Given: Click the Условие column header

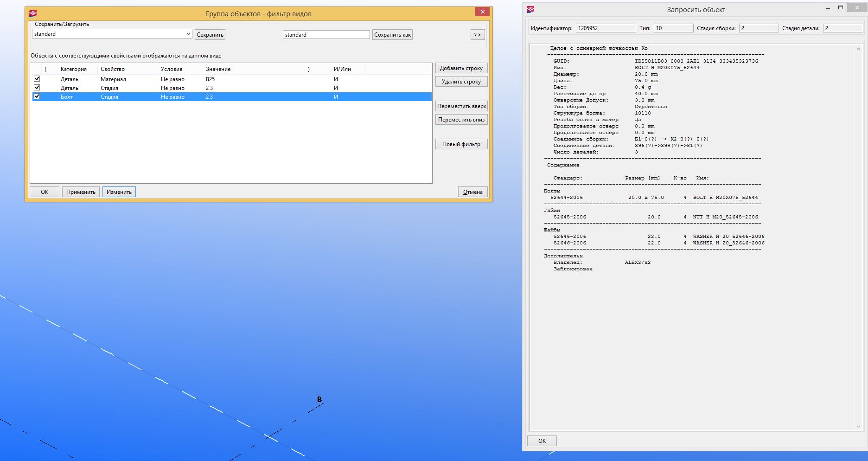Looking at the screenshot, I should [172, 69].
